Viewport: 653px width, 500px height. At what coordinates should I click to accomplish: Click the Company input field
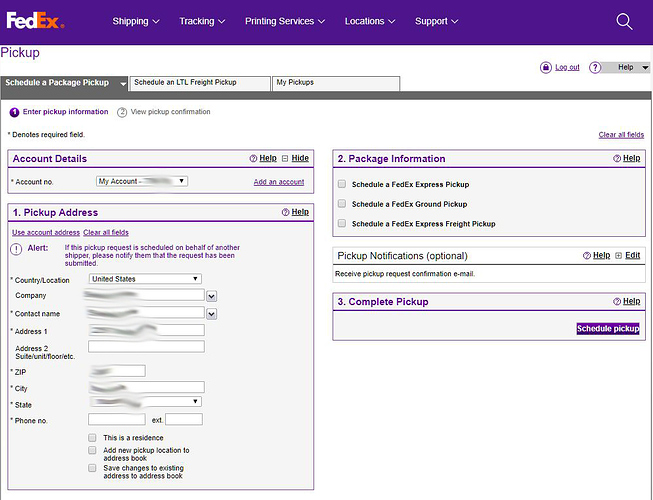click(x=146, y=295)
